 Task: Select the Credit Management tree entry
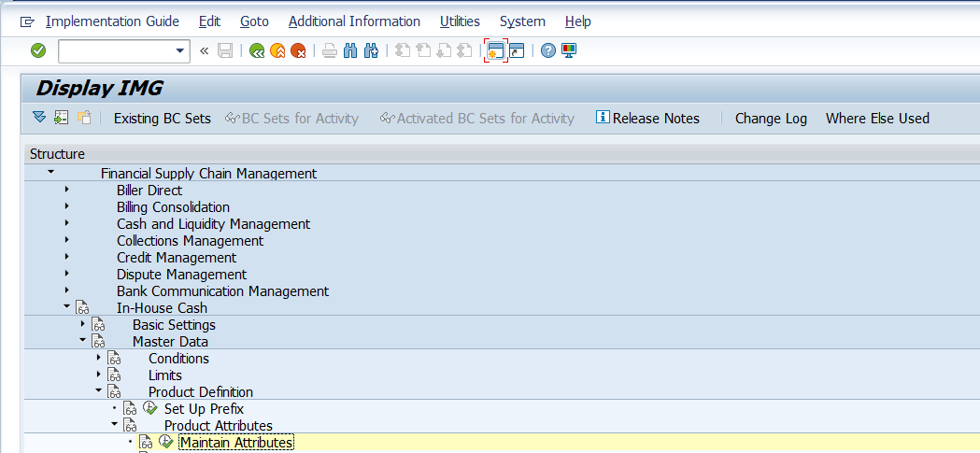[x=177, y=258]
